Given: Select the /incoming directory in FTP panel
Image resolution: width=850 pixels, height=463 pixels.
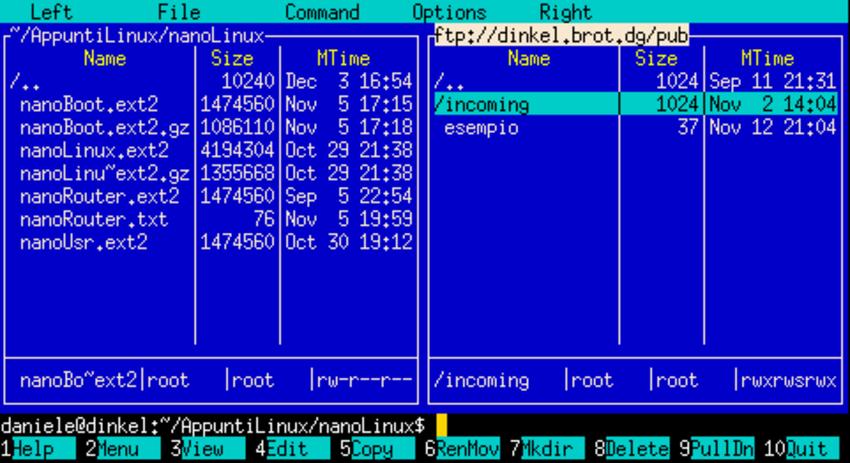Looking at the screenshot, I should [483, 105].
